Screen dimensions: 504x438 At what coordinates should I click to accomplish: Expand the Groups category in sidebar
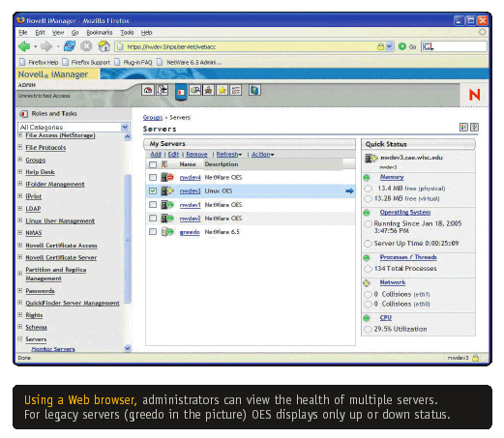(20, 160)
